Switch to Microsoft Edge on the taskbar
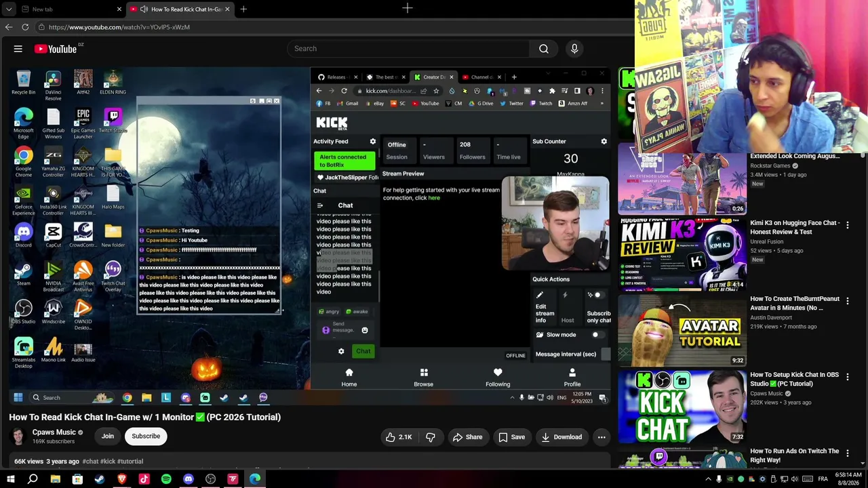Screen dimensions: 868x488 pos(255,479)
